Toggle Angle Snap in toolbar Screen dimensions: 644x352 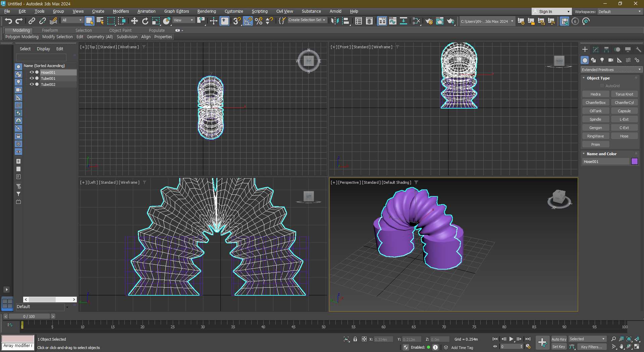[248, 21]
